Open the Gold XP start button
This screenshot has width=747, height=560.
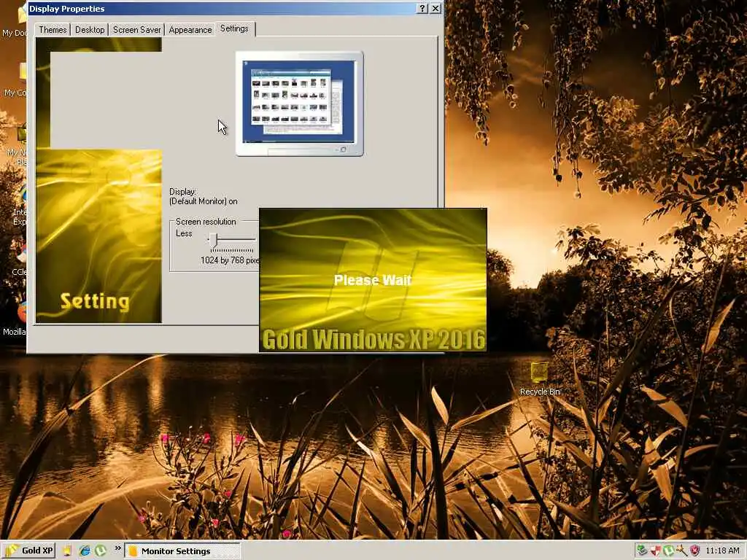(x=28, y=551)
